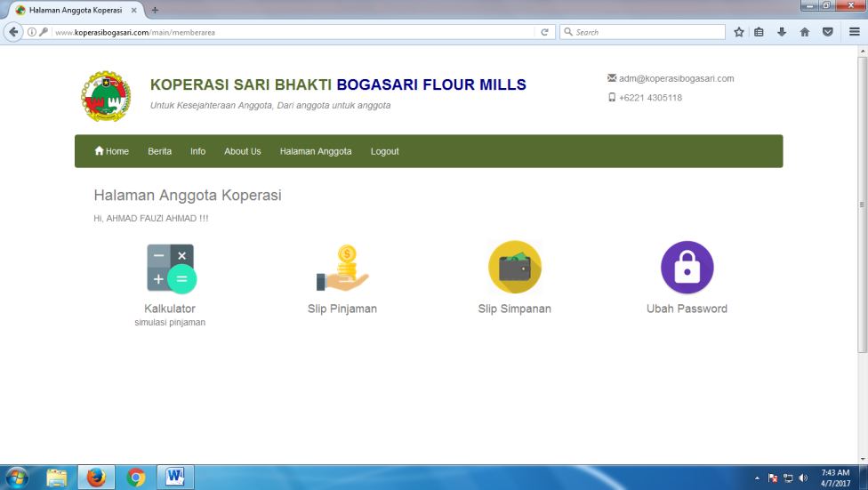Launch Microsoft Word from the taskbar
The width and height of the screenshot is (868, 490).
(x=175, y=478)
